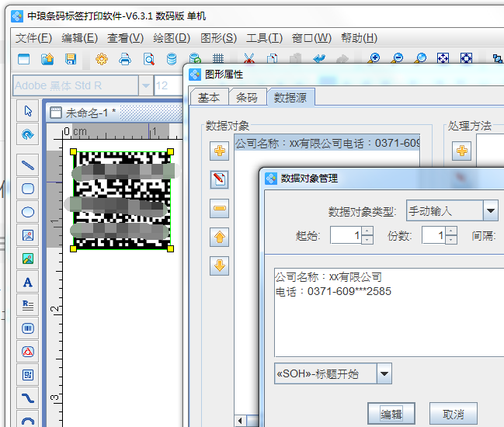Open the 查看(V) menu
The height and width of the screenshot is (427, 504).
pos(125,38)
